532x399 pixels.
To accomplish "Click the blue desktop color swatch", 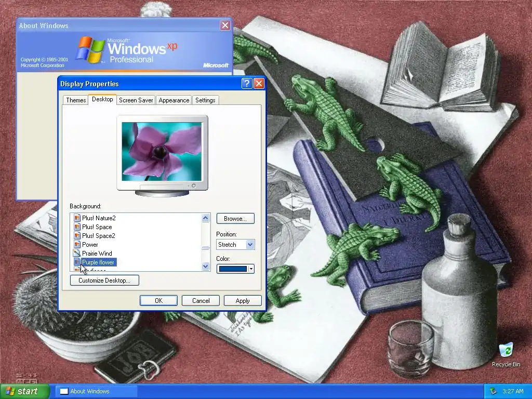I will click(233, 269).
